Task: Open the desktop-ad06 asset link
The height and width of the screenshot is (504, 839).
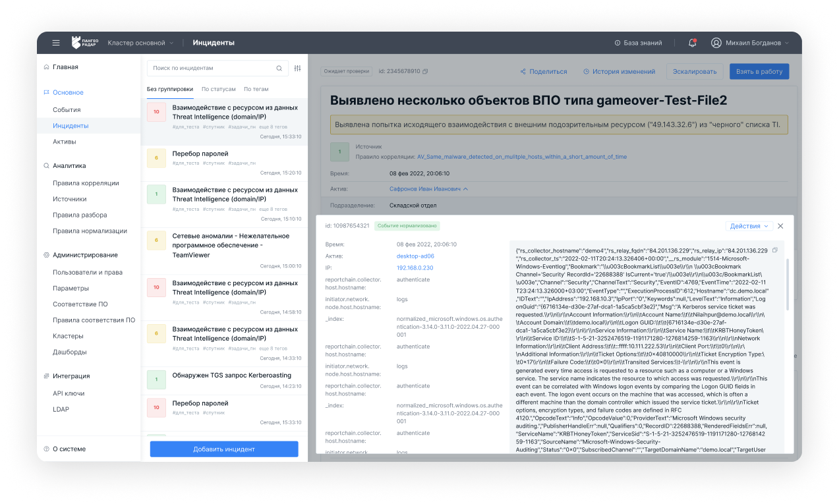Action: pyautogui.click(x=415, y=256)
